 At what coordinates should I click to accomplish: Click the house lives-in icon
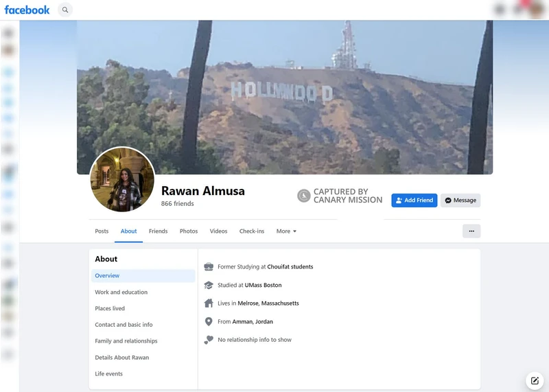(x=209, y=303)
